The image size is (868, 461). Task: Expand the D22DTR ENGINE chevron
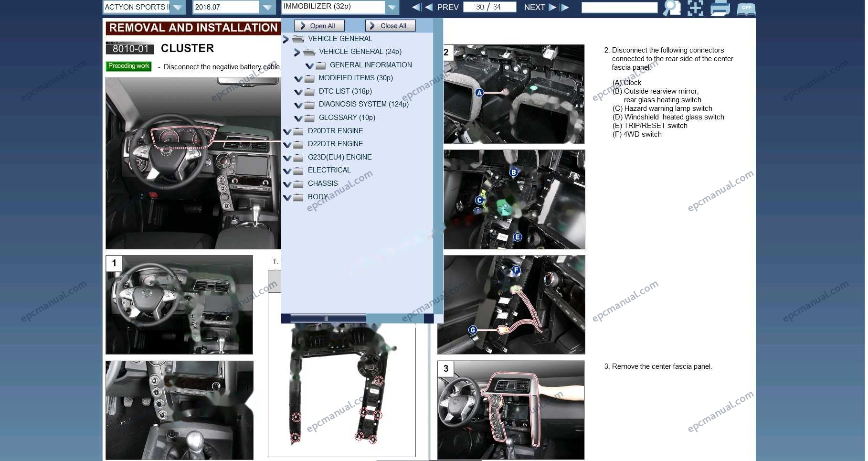(x=287, y=144)
